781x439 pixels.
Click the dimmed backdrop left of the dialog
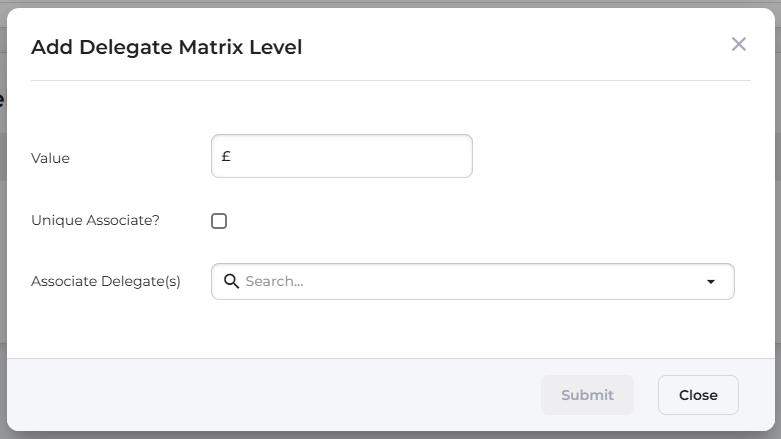click(3, 250)
